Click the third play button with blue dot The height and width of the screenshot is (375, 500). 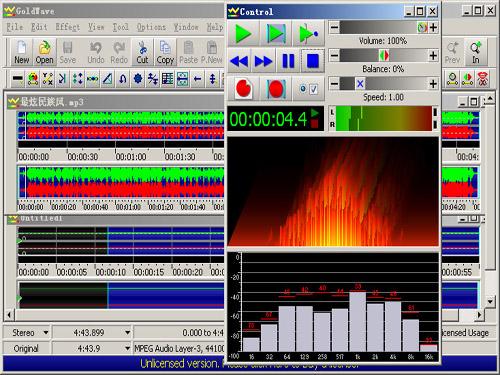click(x=309, y=33)
